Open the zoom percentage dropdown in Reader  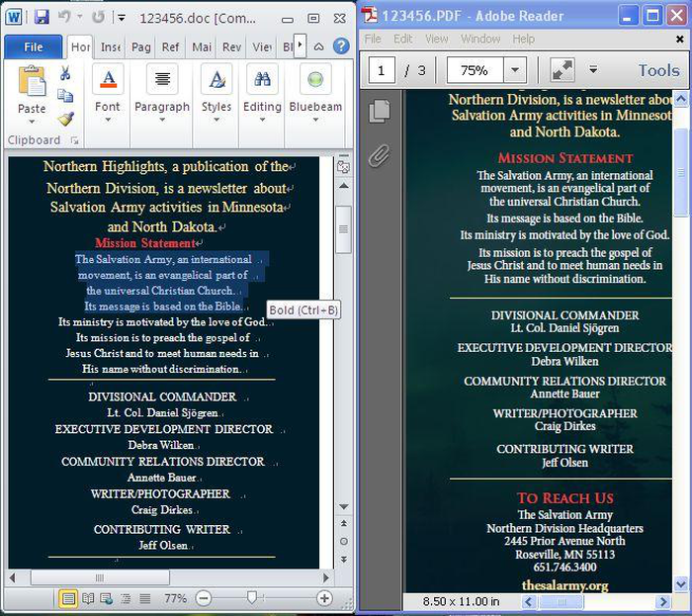[x=515, y=70]
